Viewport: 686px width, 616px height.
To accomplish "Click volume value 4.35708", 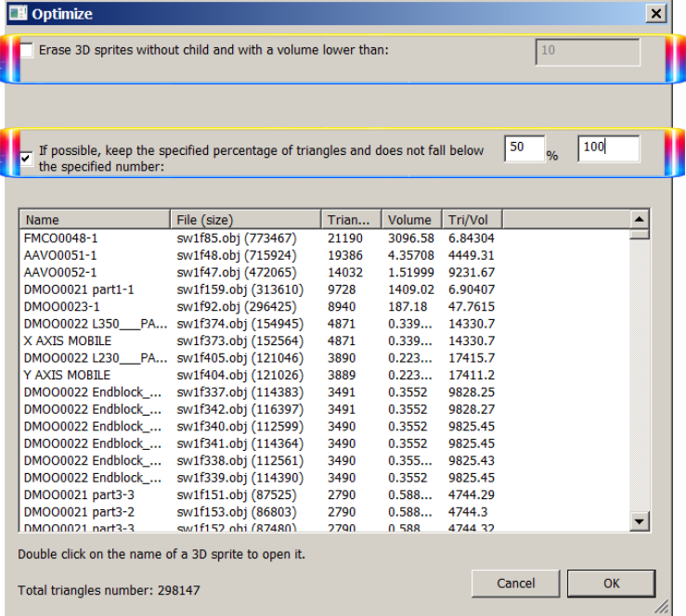I will tap(411, 255).
